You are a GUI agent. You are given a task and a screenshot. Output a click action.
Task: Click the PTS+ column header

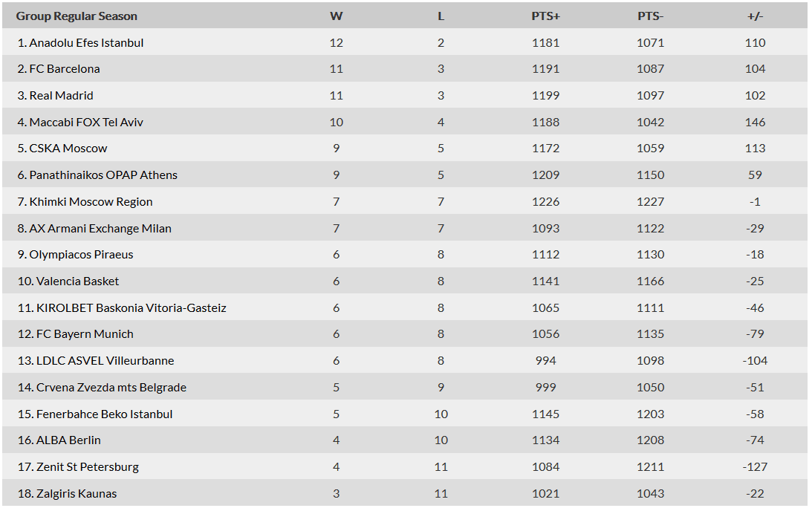pos(546,16)
